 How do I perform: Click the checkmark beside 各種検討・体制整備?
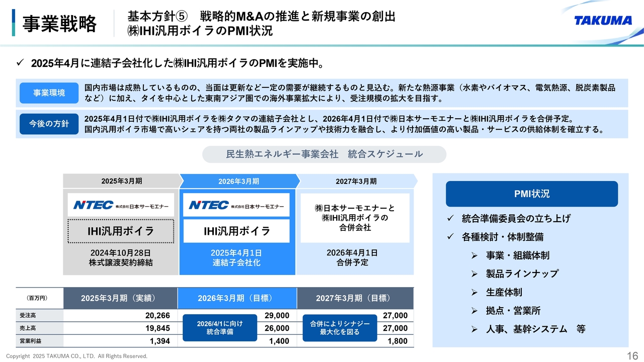(x=451, y=237)
